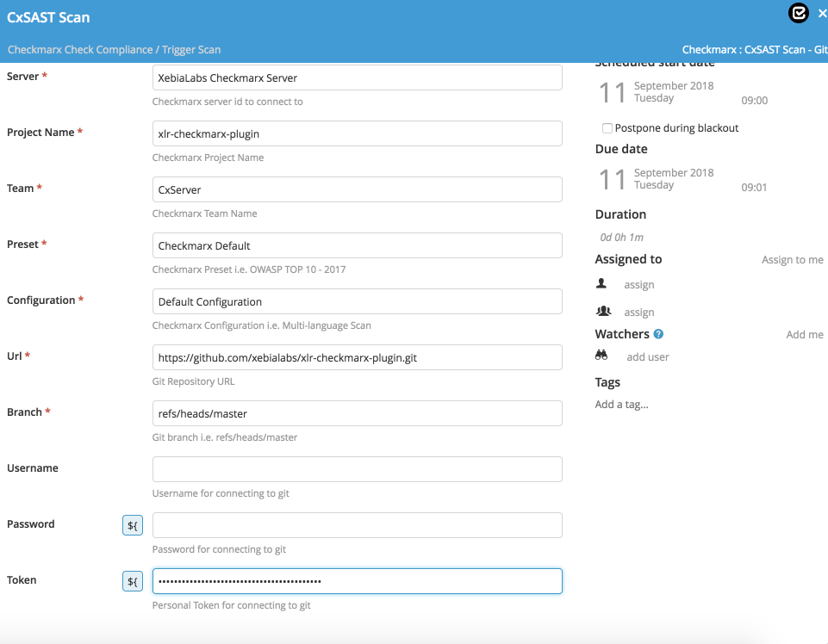Toggle variable mode for Password field
This screenshot has width=828, height=644.
click(133, 525)
